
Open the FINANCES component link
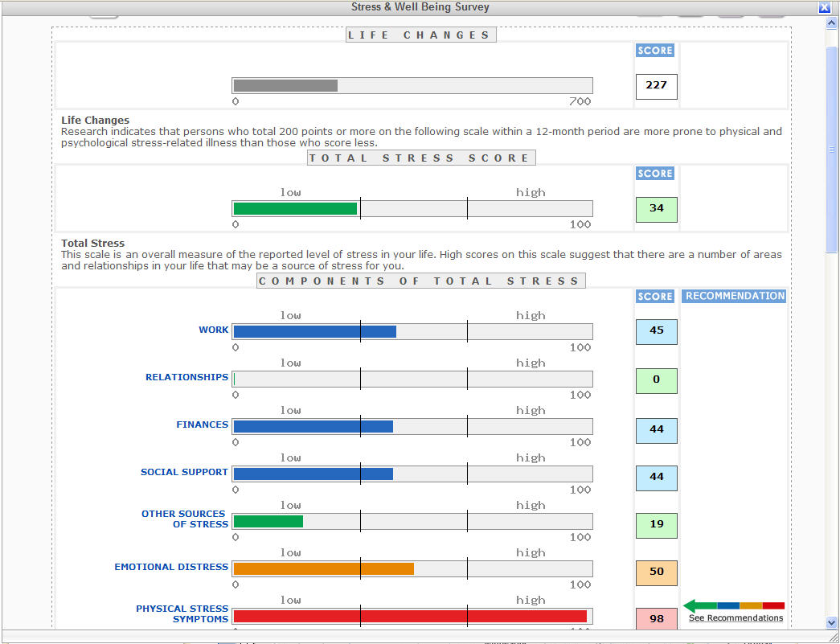pos(202,425)
